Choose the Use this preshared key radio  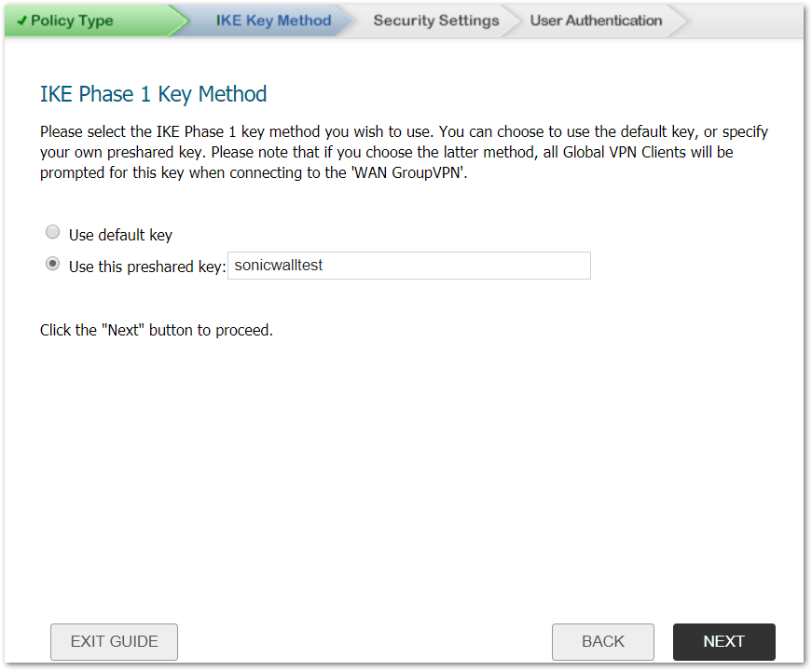(53, 265)
